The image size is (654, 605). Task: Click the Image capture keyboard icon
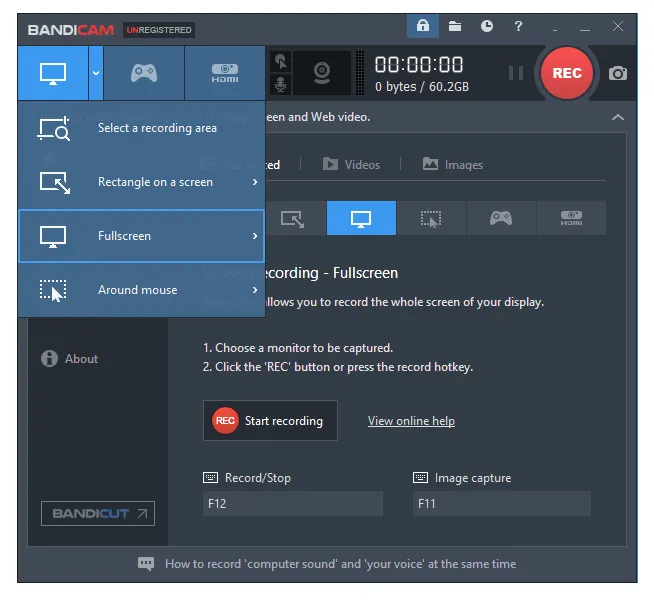[420, 477]
